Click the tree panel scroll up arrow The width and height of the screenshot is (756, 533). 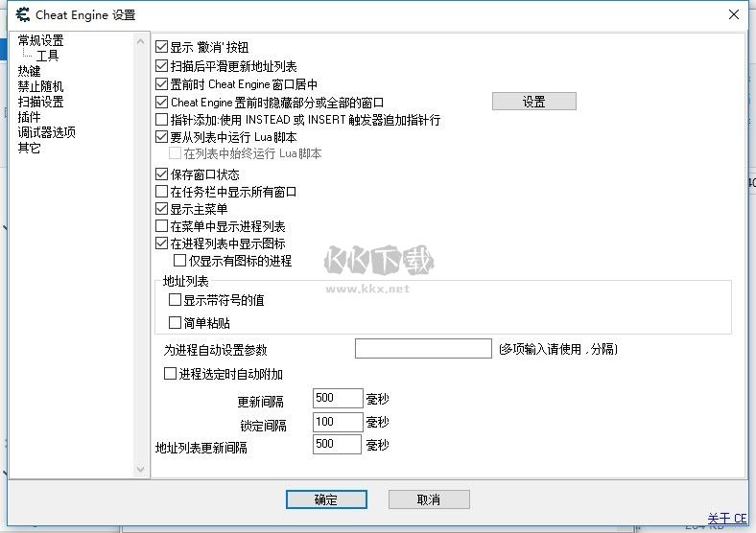coord(140,41)
